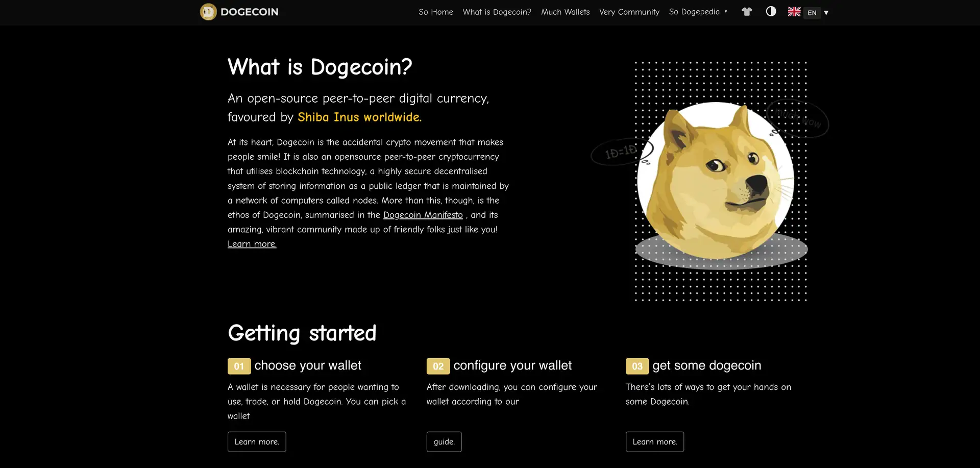Click the 'configure your wallet' heading

pyautogui.click(x=512, y=365)
